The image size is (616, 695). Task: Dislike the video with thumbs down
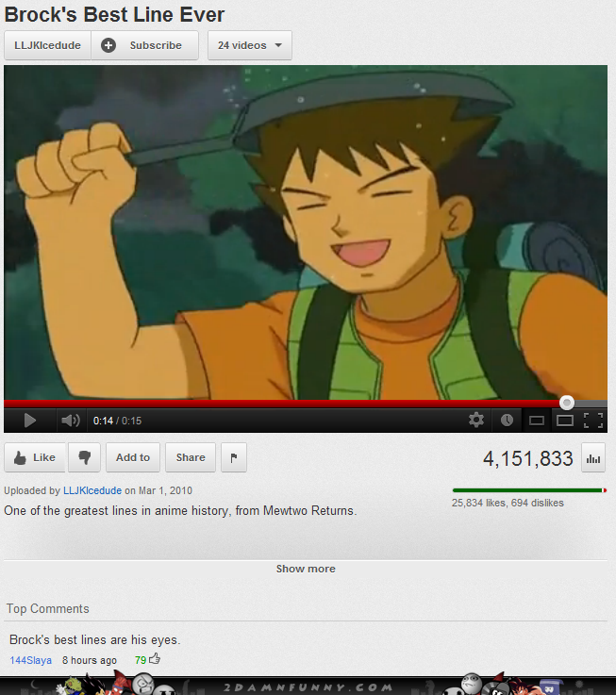click(x=85, y=457)
